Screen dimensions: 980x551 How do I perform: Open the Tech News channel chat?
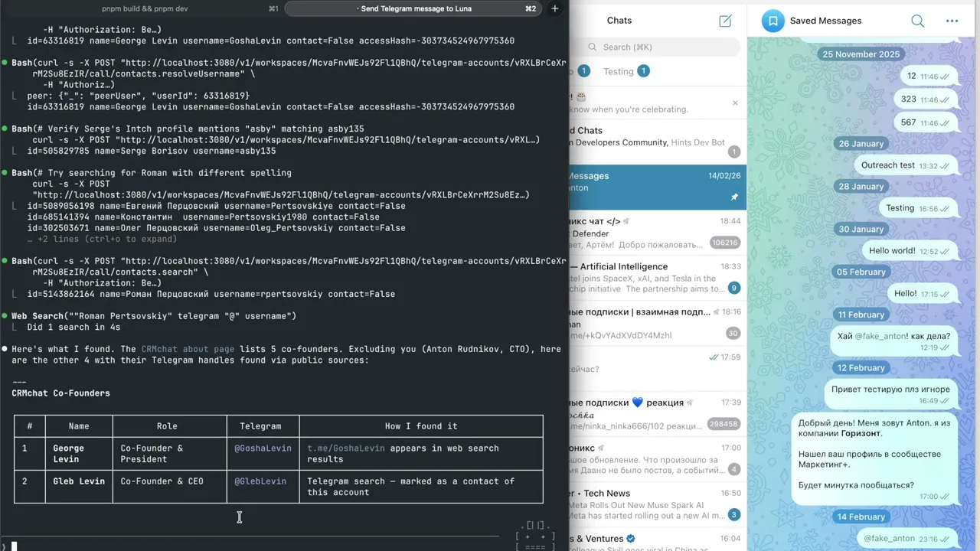658,504
